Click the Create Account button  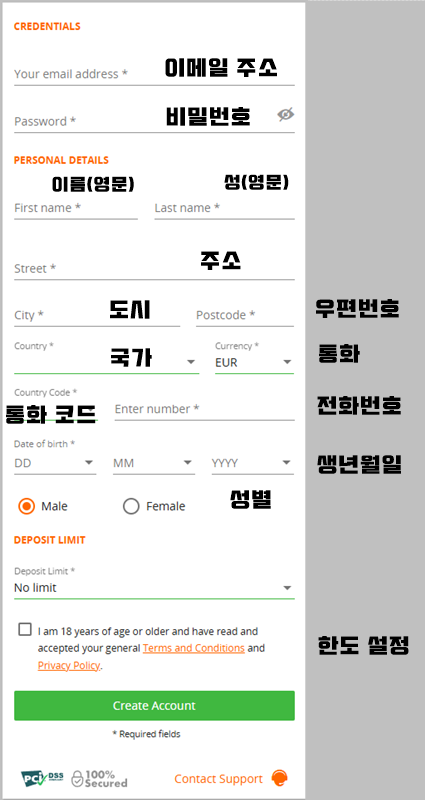[x=154, y=706]
